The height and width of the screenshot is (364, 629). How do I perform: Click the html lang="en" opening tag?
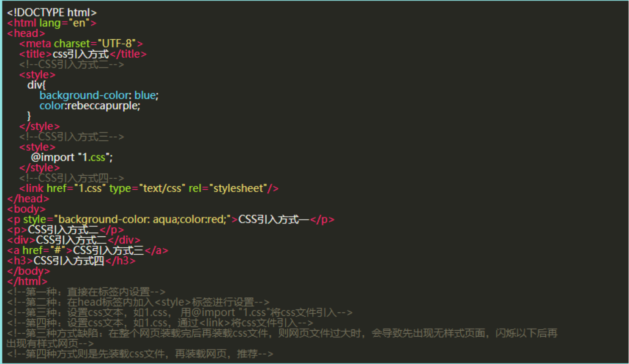[x=52, y=23]
